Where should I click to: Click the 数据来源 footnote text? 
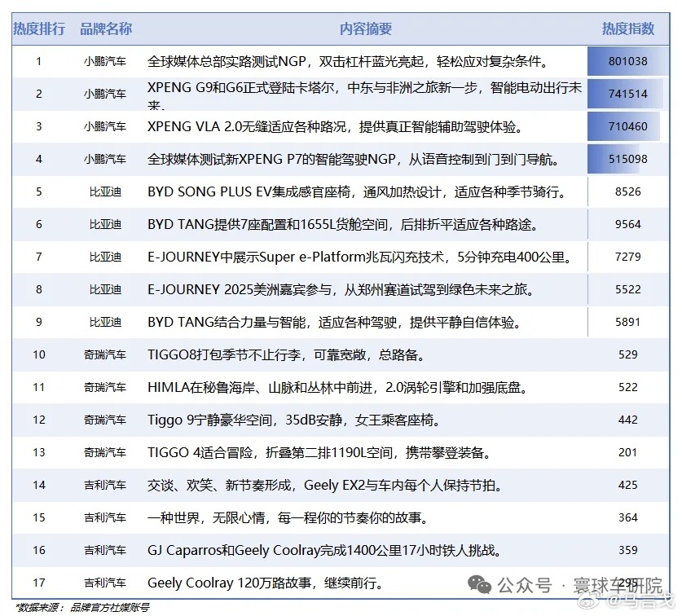click(x=81, y=608)
